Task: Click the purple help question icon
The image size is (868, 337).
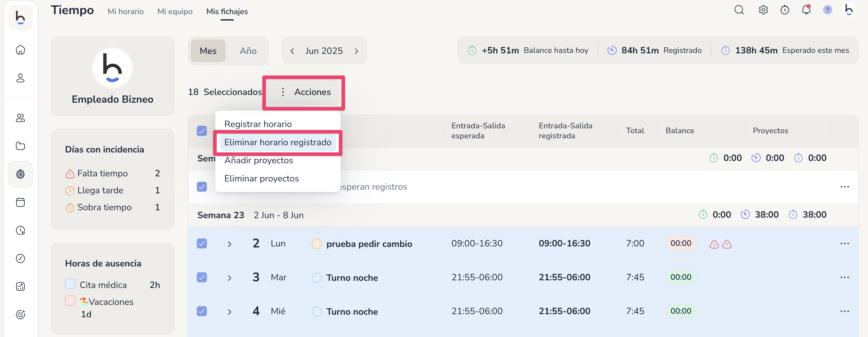Action: coord(827,10)
